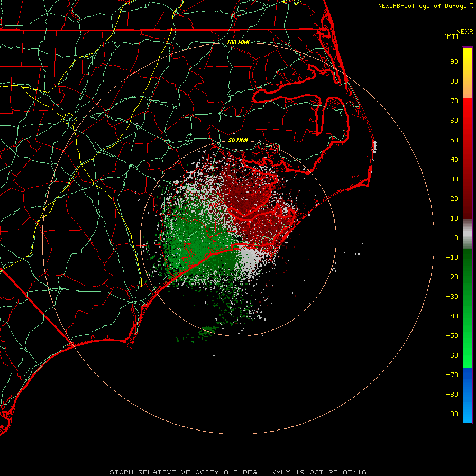Click the -40 value on the velocity scale
This screenshot has width=476, height=476.
pyautogui.click(x=452, y=316)
